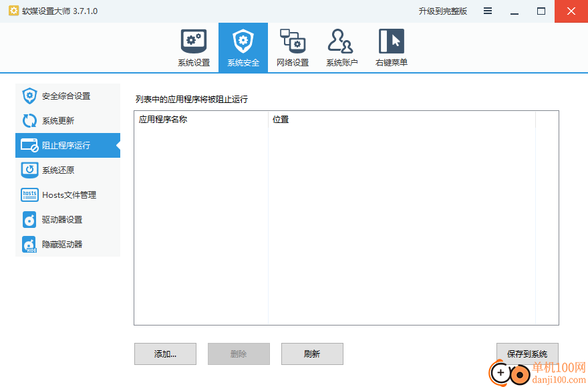Select the 系统安全 shield tab
The height and width of the screenshot is (387, 588).
[243, 47]
